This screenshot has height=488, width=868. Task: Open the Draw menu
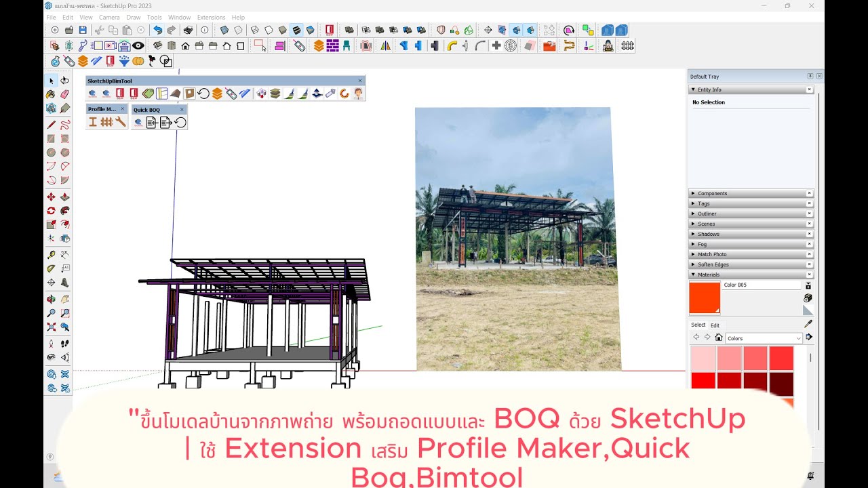pos(134,17)
